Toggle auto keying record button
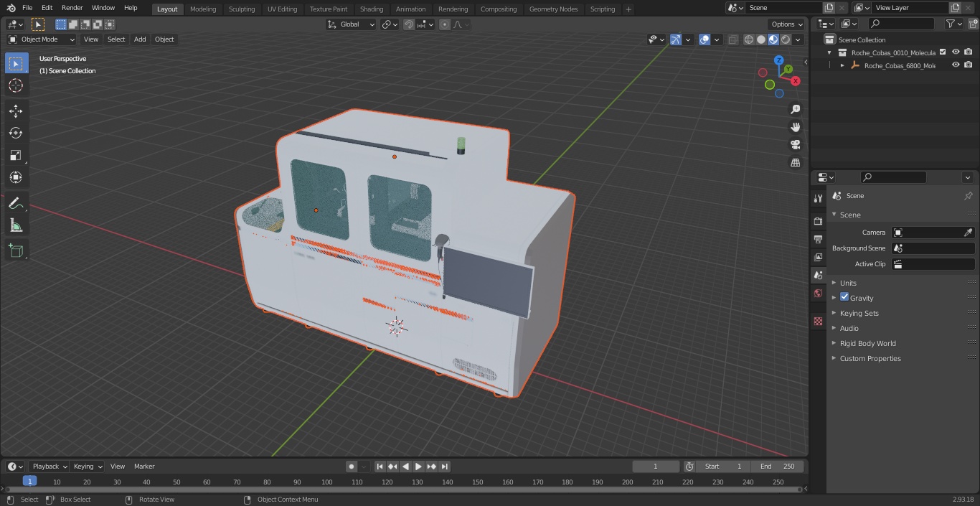 click(x=352, y=467)
